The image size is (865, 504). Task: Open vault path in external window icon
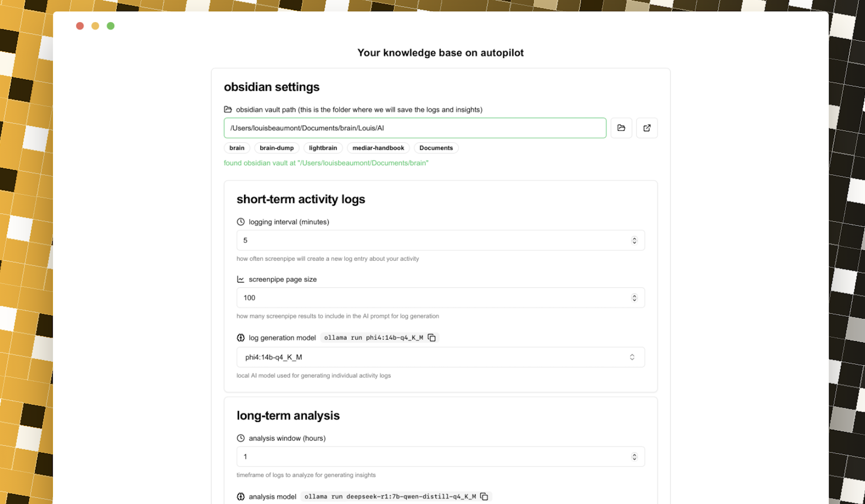pyautogui.click(x=647, y=128)
